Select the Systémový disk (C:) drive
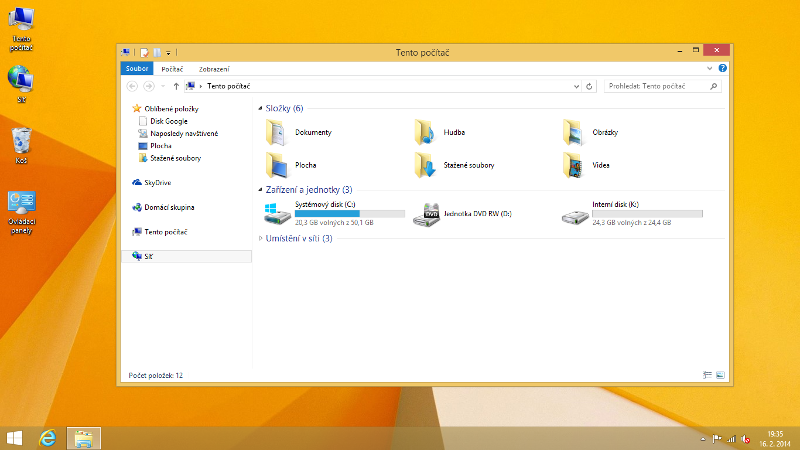The height and width of the screenshot is (450, 800). click(277, 213)
